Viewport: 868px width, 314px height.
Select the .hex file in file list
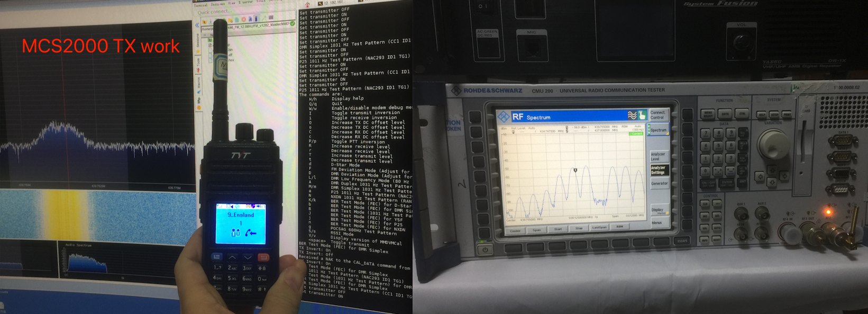pyautogui.click(x=230, y=60)
